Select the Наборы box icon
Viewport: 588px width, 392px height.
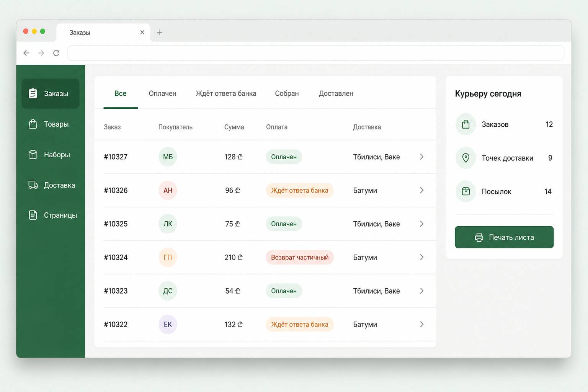(x=33, y=154)
